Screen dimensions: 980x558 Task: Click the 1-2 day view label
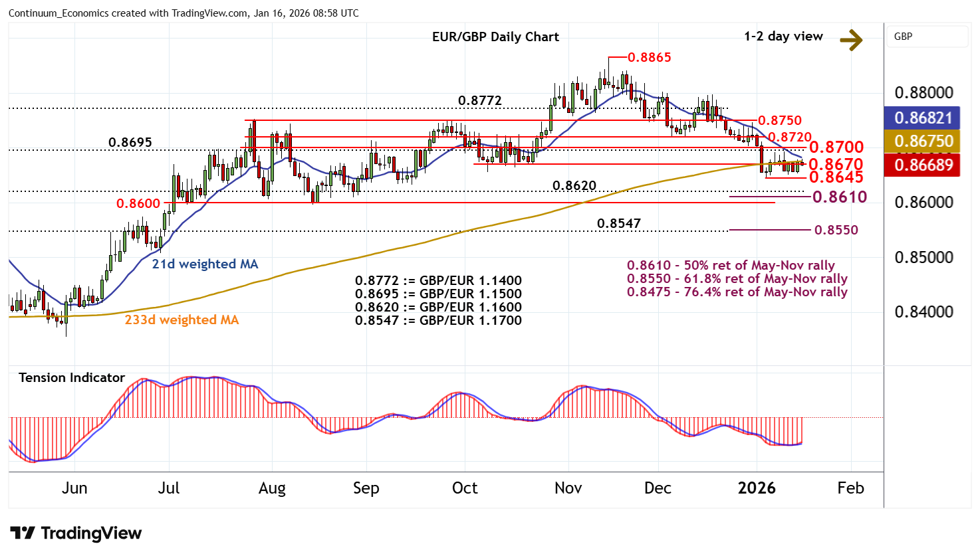click(x=783, y=37)
